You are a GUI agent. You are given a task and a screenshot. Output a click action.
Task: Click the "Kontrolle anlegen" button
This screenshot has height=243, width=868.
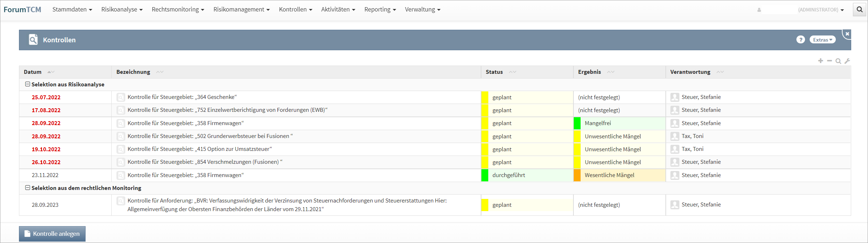52,234
